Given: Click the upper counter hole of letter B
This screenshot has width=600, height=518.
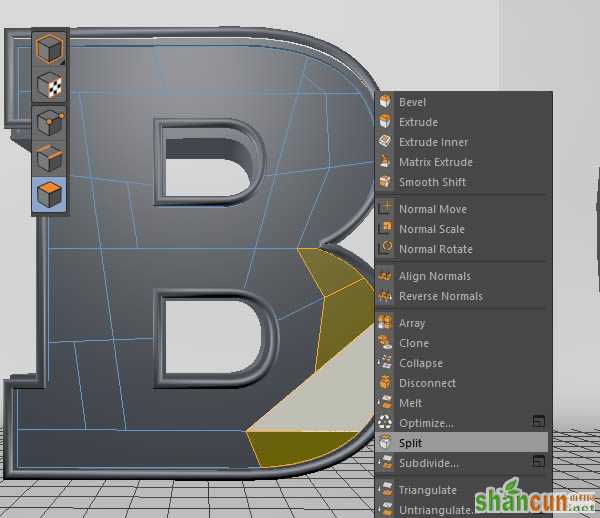Looking at the screenshot, I should pyautogui.click(x=207, y=177).
